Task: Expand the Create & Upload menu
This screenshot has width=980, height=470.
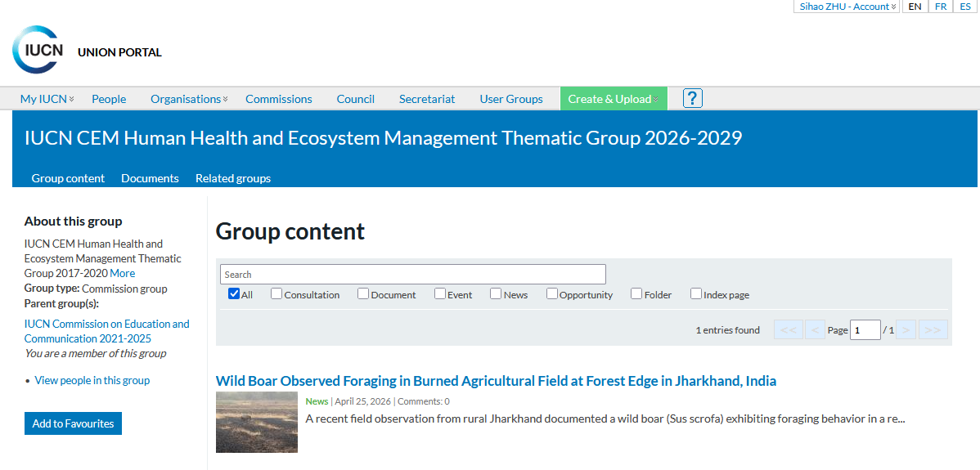Action: [614, 99]
